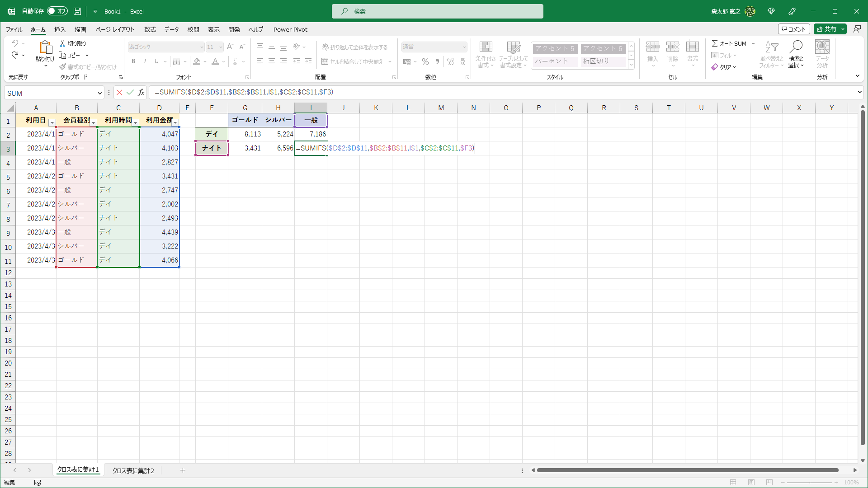
Task: Toggle the AutoSave switch
Action: [57, 11]
